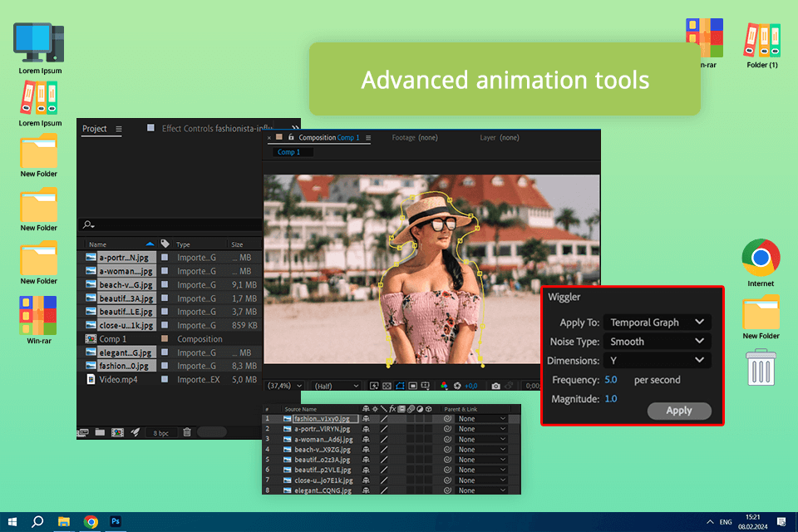Viewport: 798px width, 532px height.
Task: Click the motion blur column header icon
Action: (411, 409)
